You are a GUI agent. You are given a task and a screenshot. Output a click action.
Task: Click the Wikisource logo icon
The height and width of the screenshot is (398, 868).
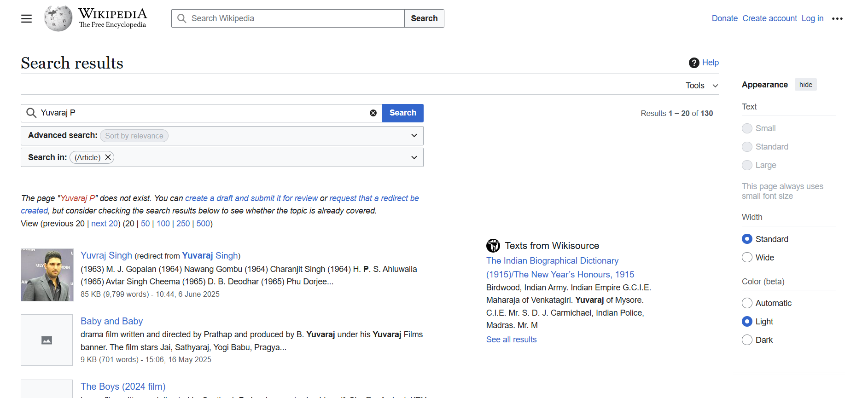click(493, 246)
